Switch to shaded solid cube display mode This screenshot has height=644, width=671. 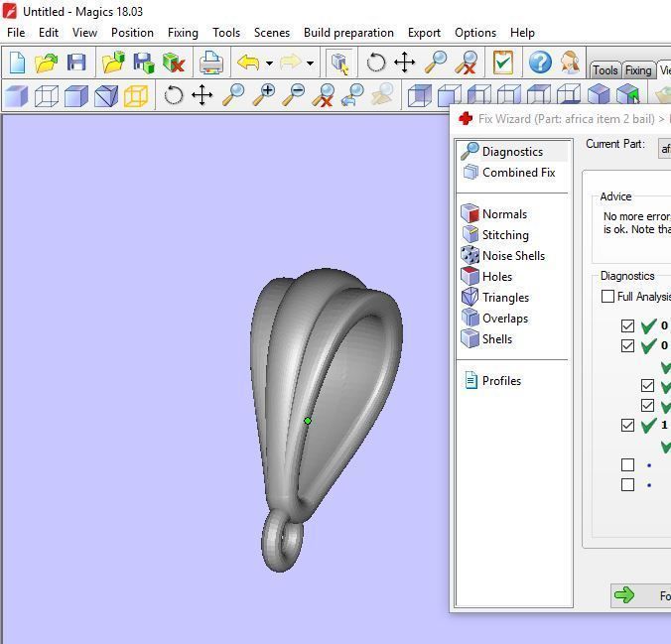17,95
